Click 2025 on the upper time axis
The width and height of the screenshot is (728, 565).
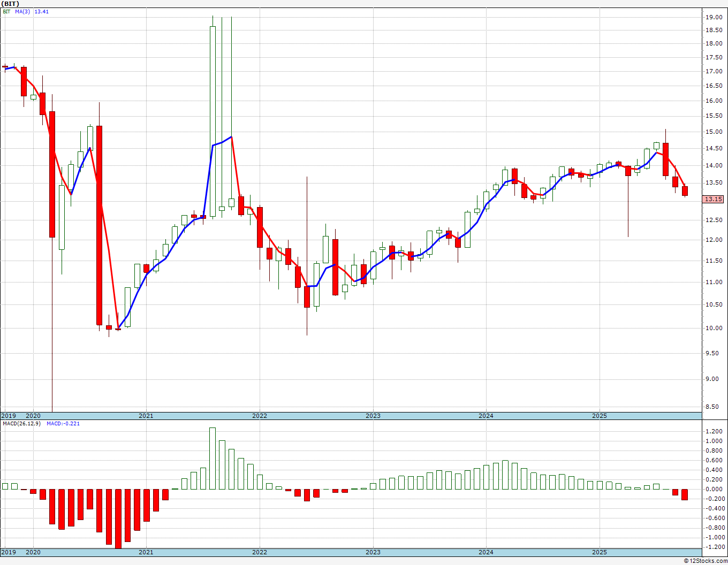point(600,416)
